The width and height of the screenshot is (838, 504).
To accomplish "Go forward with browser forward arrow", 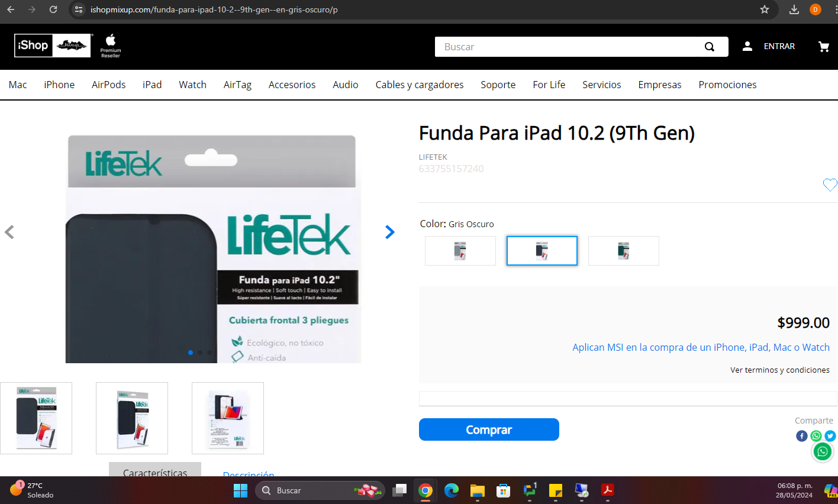I will point(32,9).
